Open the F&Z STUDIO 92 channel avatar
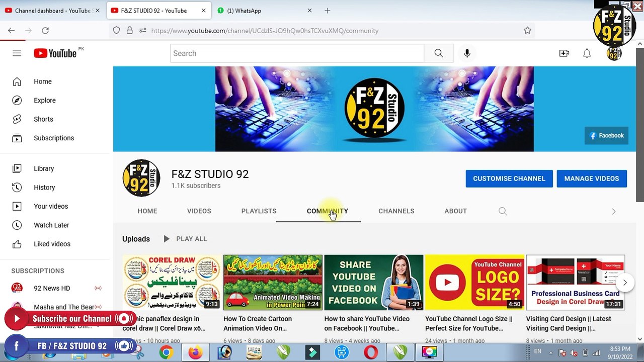This screenshot has height=362, width=644. (x=141, y=178)
